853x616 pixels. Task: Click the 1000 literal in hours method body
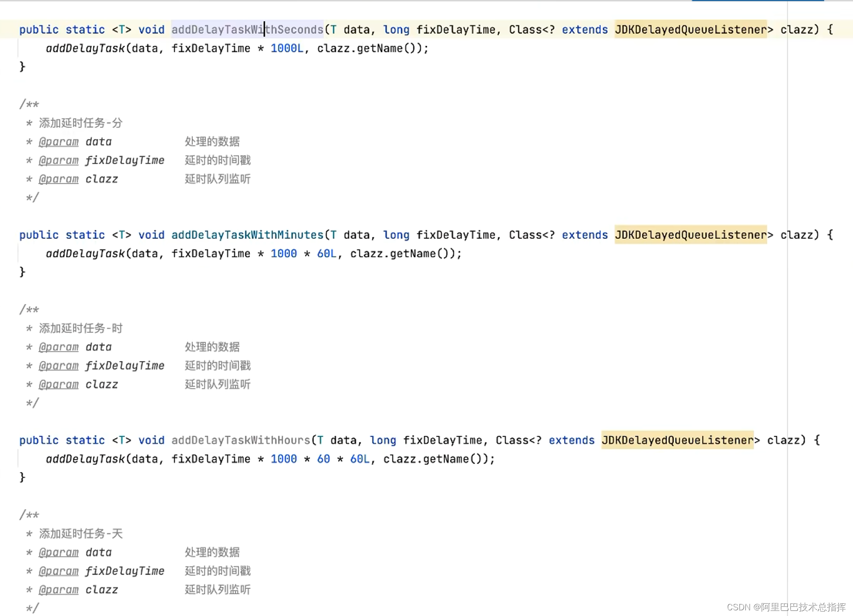(284, 459)
